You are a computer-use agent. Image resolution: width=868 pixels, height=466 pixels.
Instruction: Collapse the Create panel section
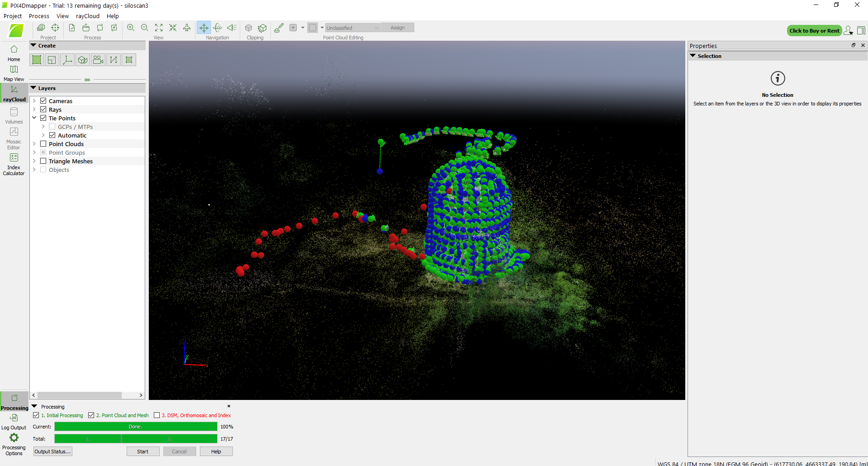[33, 46]
